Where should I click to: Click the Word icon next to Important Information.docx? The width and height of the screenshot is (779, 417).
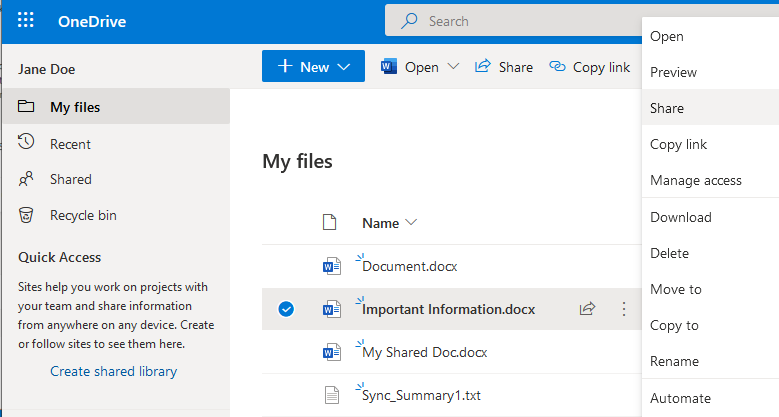331,309
